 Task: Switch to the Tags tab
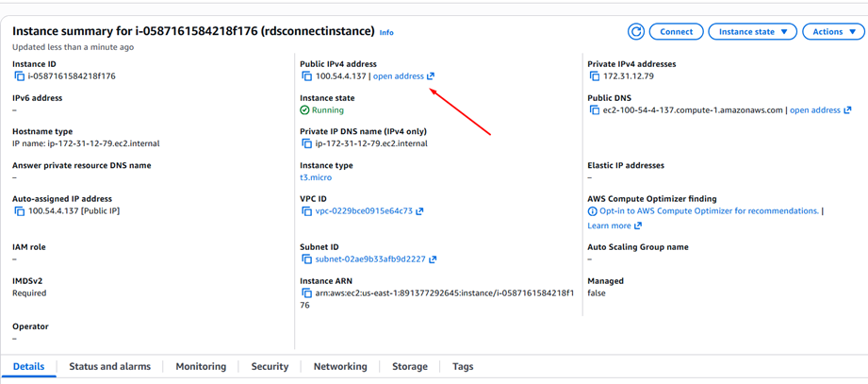463,366
